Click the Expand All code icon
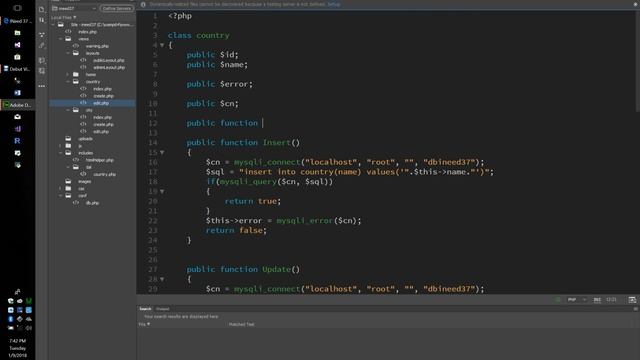The height and width of the screenshot is (360, 640). click(x=42, y=35)
